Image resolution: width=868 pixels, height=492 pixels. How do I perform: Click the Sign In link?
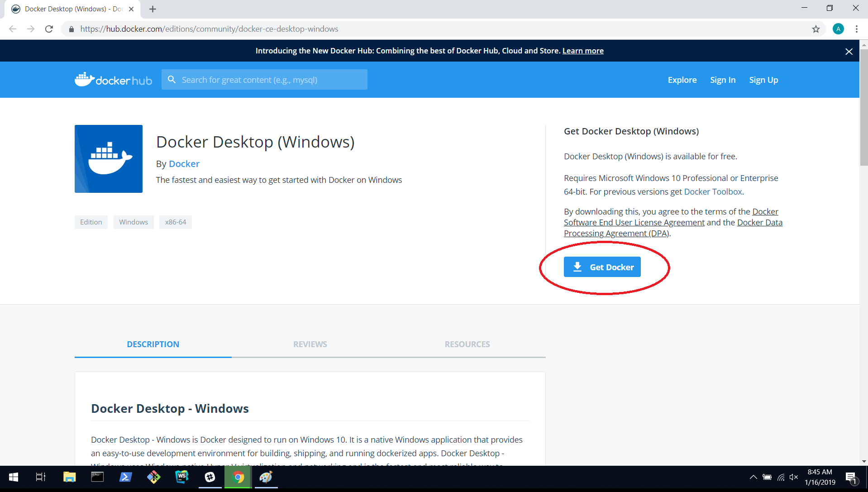(723, 80)
